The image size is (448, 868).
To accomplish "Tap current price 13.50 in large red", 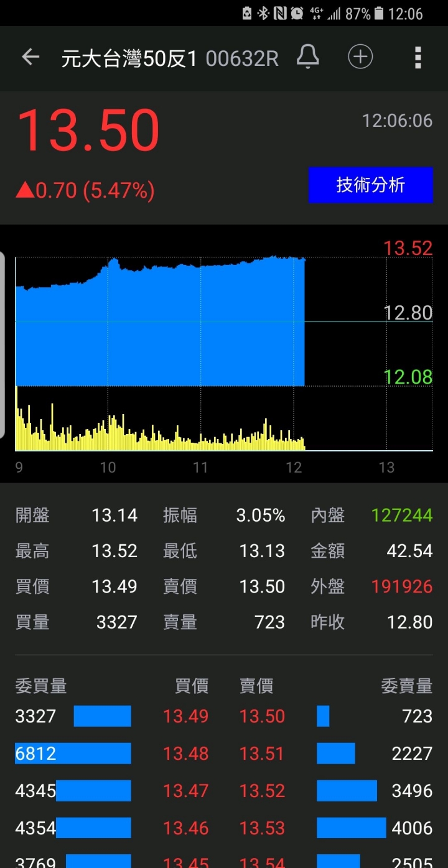I will (88, 130).
